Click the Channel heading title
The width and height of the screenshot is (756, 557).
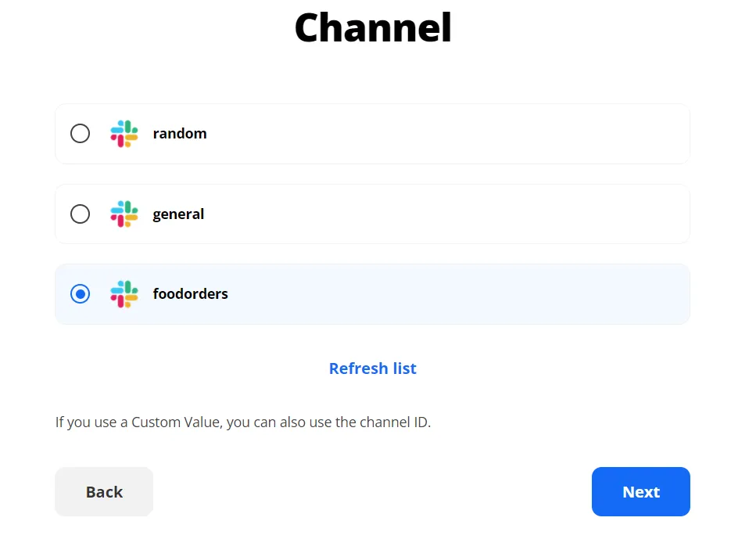coord(373,28)
